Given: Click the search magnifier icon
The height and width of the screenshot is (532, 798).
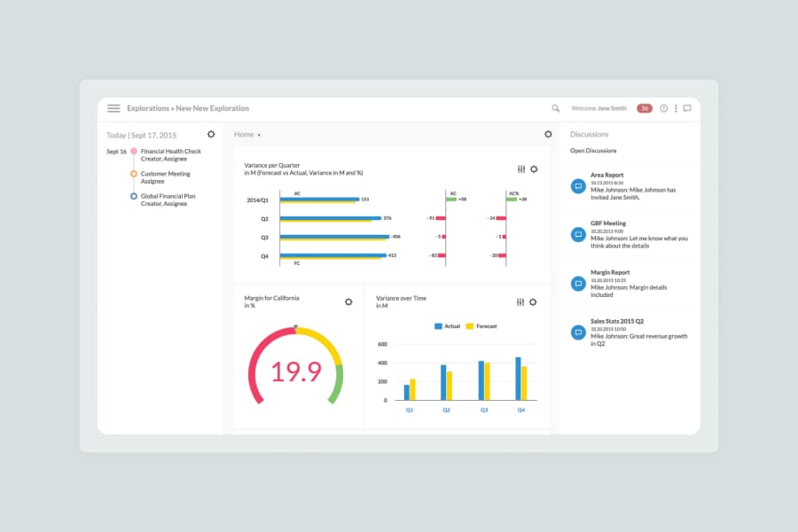Looking at the screenshot, I should click(x=556, y=108).
